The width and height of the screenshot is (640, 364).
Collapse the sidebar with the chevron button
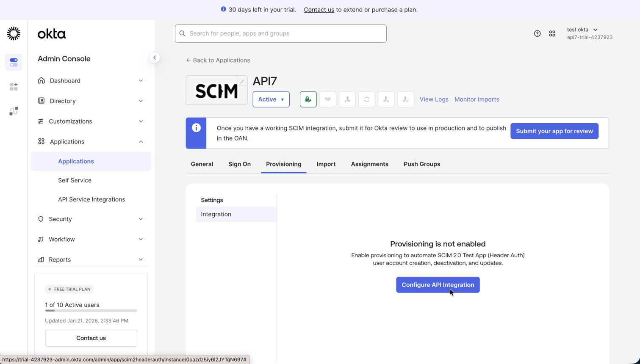(x=155, y=57)
